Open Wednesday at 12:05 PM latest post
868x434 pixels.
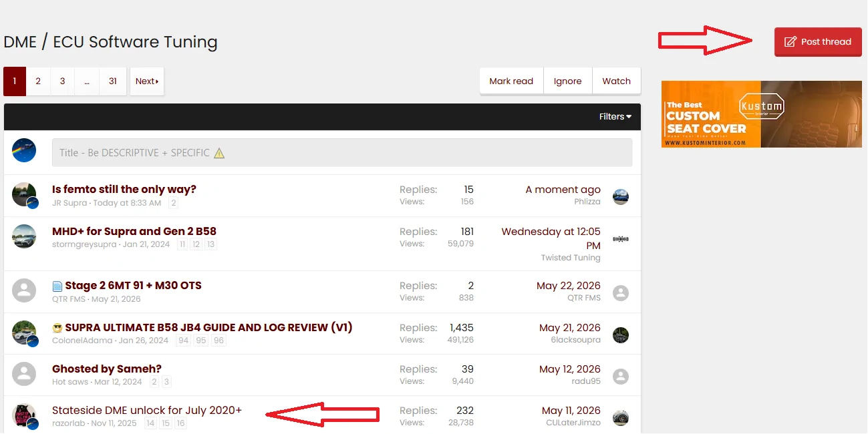point(551,238)
